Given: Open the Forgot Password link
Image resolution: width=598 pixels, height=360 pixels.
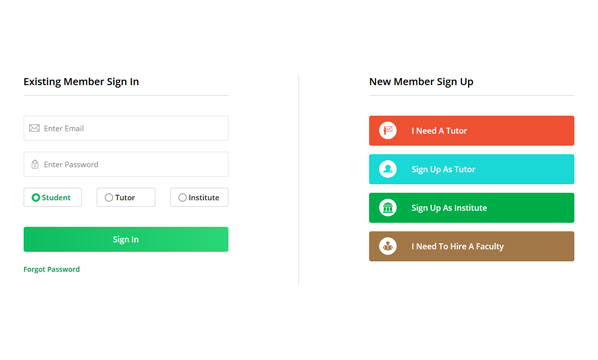Looking at the screenshot, I should 51,269.
